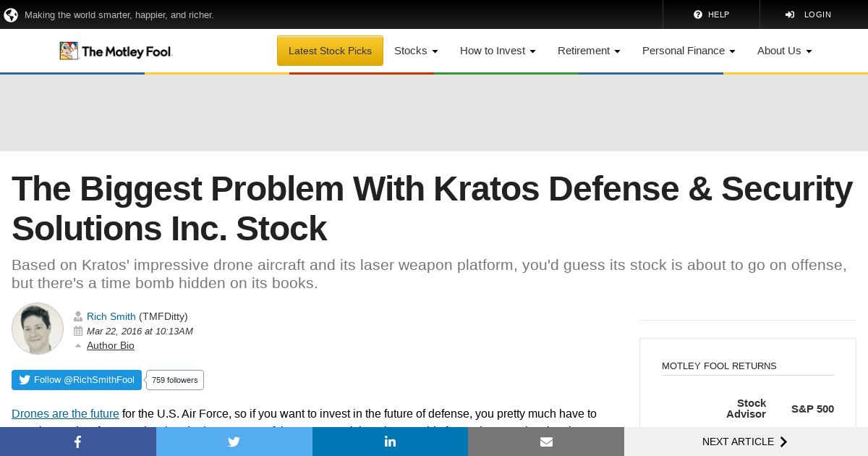The image size is (868, 456).
Task: Click the globe icon in top bar
Action: tap(11, 14)
